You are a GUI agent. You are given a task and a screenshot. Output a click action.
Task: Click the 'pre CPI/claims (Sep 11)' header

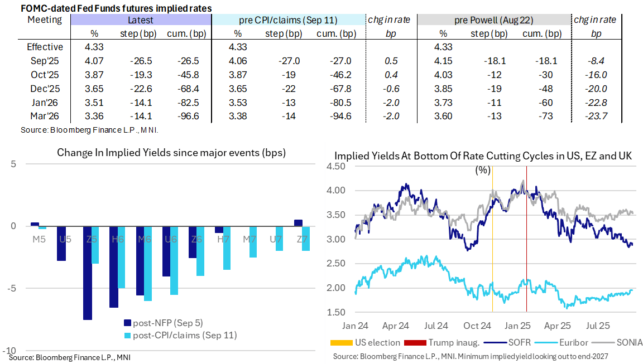287,20
